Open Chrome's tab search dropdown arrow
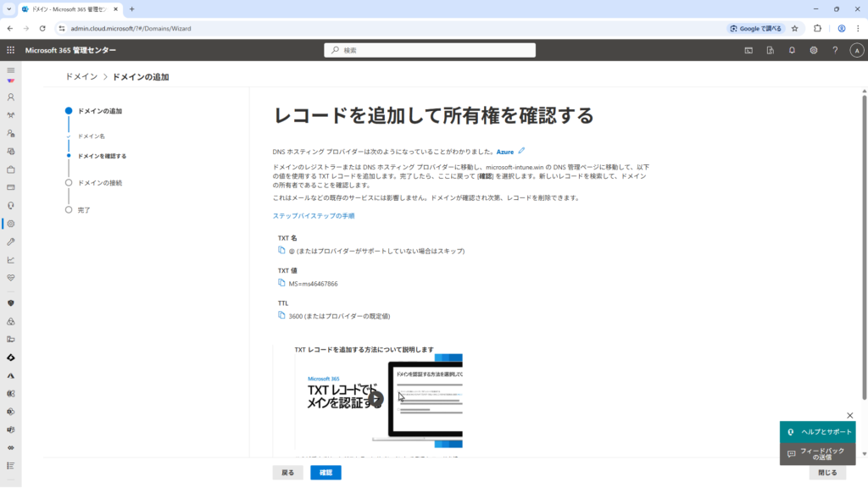The image size is (868, 488). click(8, 8)
